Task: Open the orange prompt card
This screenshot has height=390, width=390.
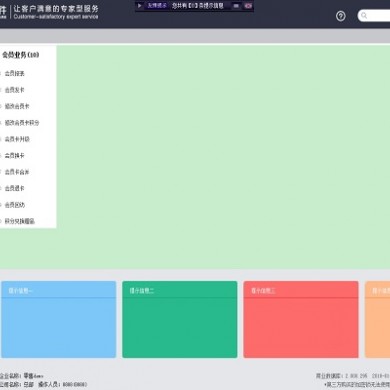Action: [x=377, y=319]
